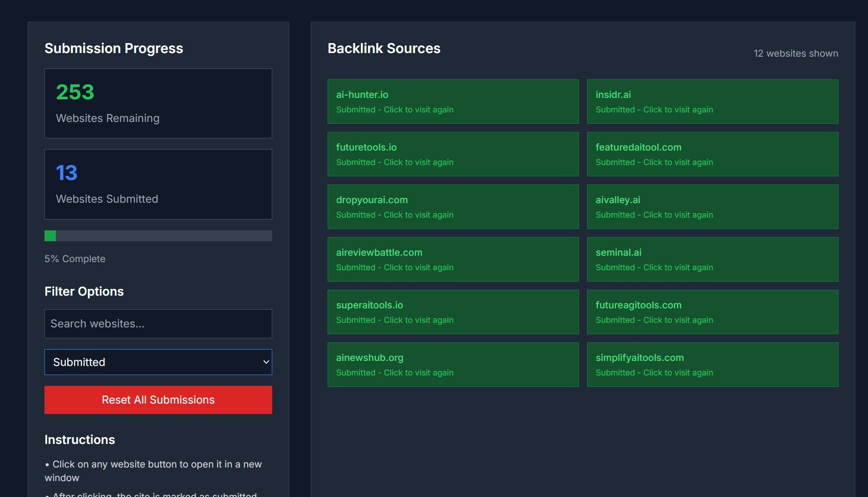Image resolution: width=868 pixels, height=497 pixels.
Task: Select the dropyourai.com card
Action: pyautogui.click(x=453, y=207)
